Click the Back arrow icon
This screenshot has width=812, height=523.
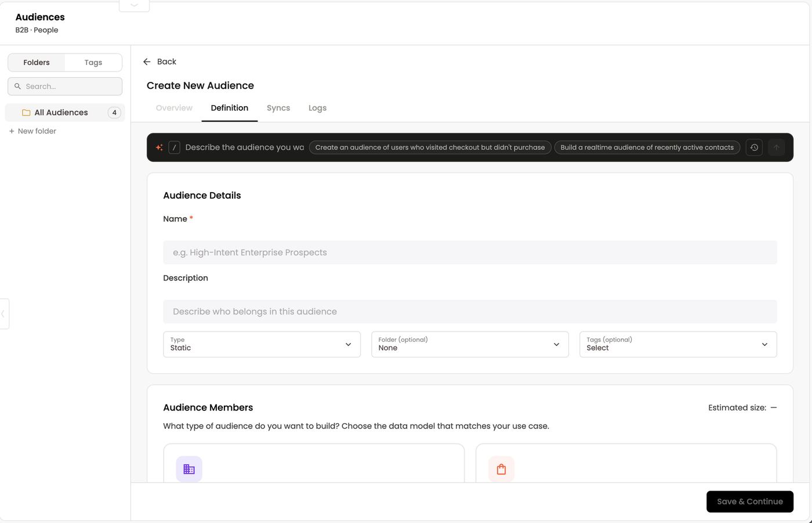click(147, 62)
